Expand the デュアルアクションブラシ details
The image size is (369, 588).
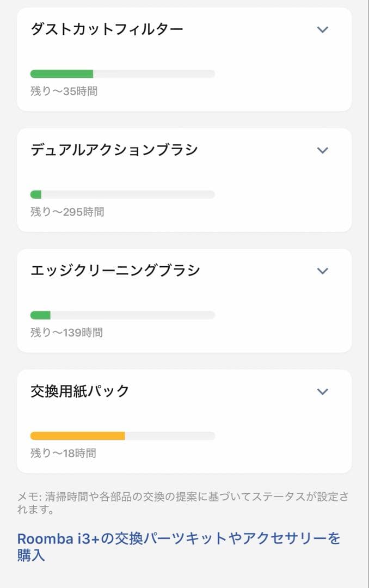point(322,150)
